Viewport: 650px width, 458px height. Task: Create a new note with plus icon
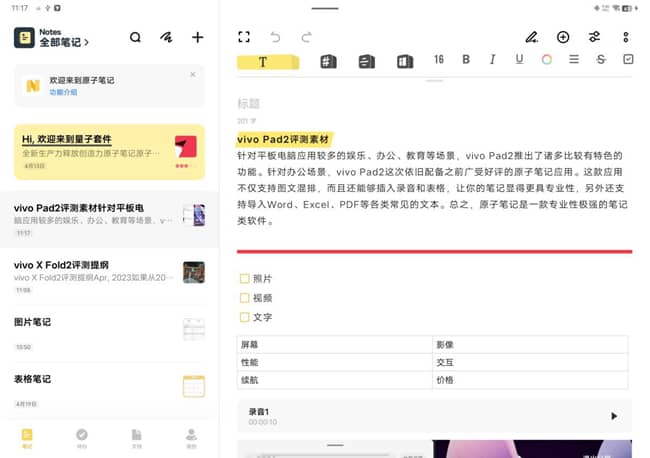pos(197,38)
